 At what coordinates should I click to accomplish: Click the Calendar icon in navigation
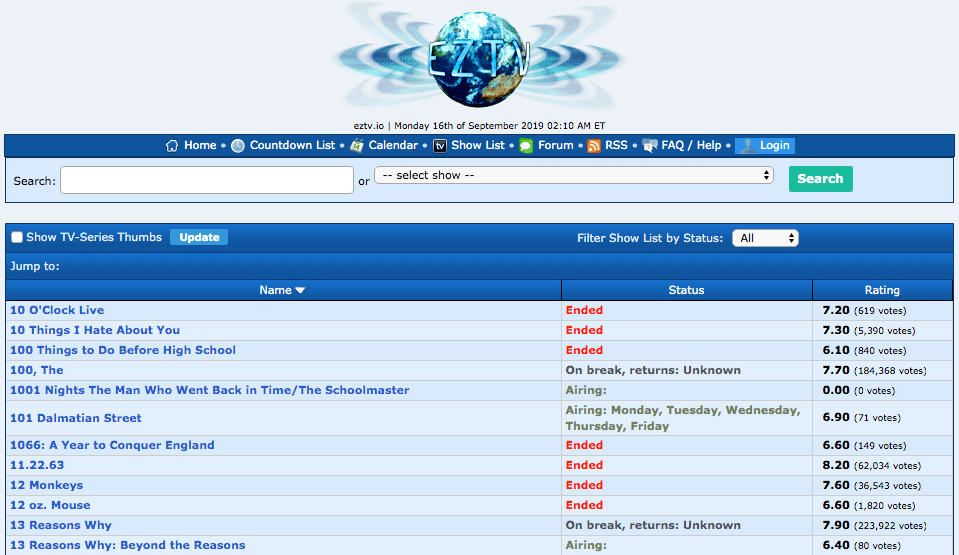click(357, 146)
